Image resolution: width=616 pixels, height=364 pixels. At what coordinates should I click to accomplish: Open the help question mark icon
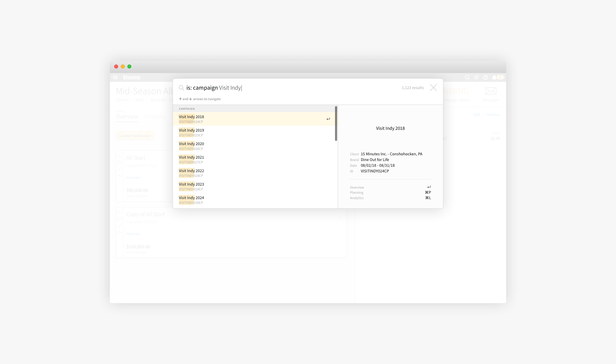coord(485,77)
